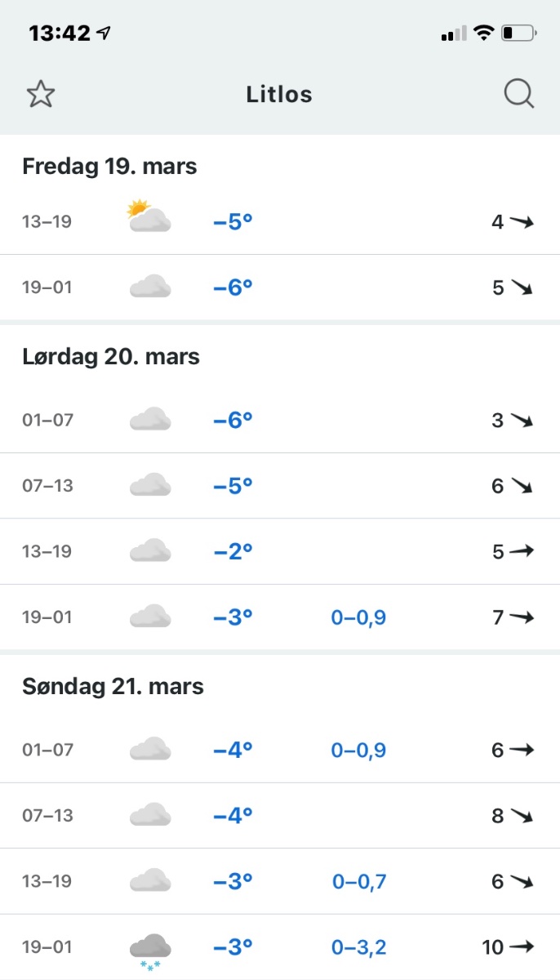The image size is (560, 980).
Task: Select the Fredag 19. mars header
Action: [110, 167]
